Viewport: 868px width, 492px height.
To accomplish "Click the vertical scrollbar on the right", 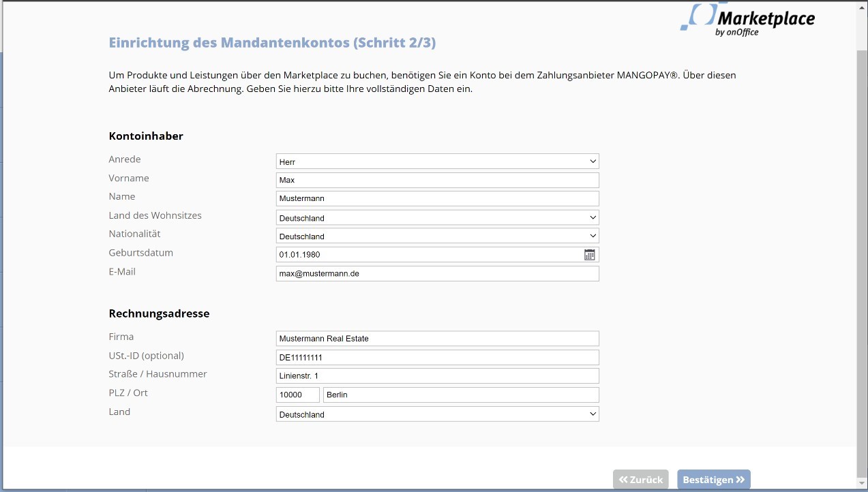I will coord(862,259).
